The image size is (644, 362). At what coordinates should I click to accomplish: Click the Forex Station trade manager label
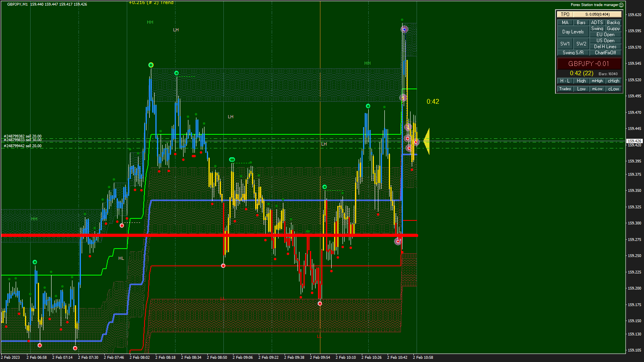point(594,5)
